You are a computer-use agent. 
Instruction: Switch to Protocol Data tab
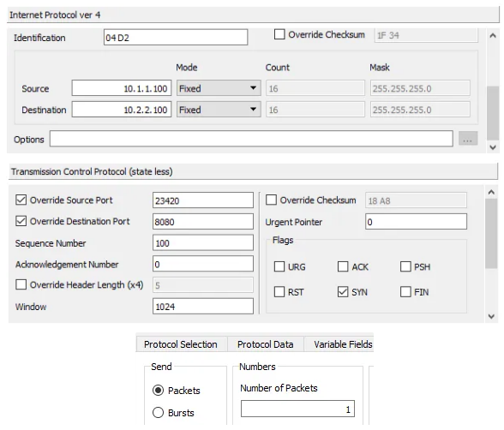(x=265, y=344)
